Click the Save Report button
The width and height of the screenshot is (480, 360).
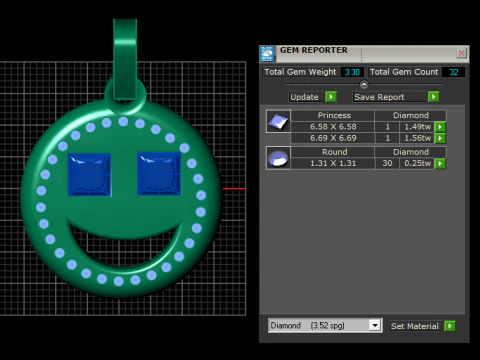click(390, 97)
